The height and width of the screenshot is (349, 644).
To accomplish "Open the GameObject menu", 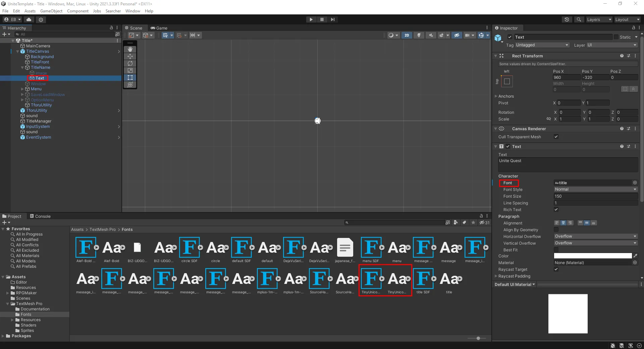I will (51, 11).
